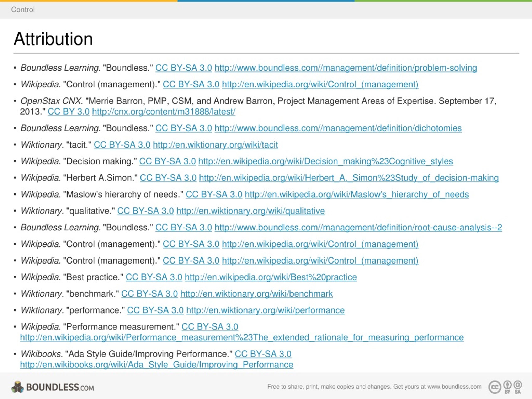Click the "Decision making." quoted title
This screenshot has height=399, width=532.
pyautogui.click(x=100, y=161)
